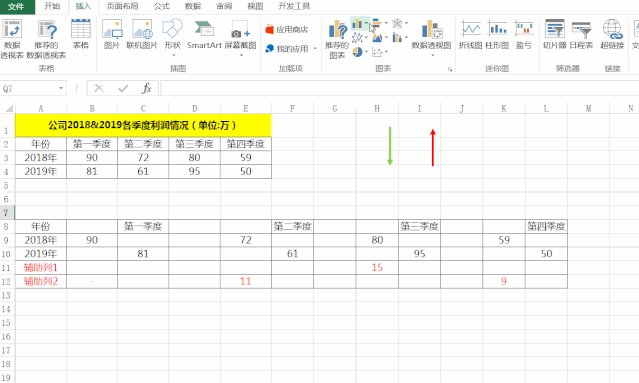639x383 pixels.
Task: Insert a line chart
Action: pos(357,38)
